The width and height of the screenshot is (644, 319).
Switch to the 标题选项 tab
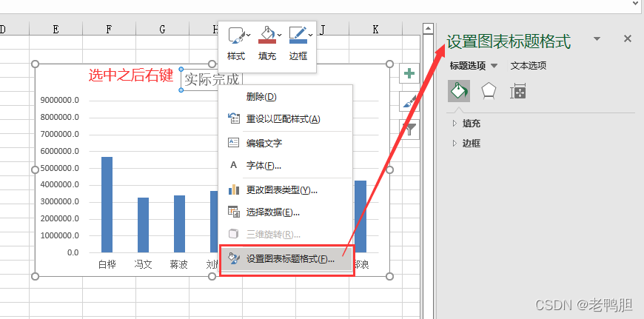tap(468, 66)
